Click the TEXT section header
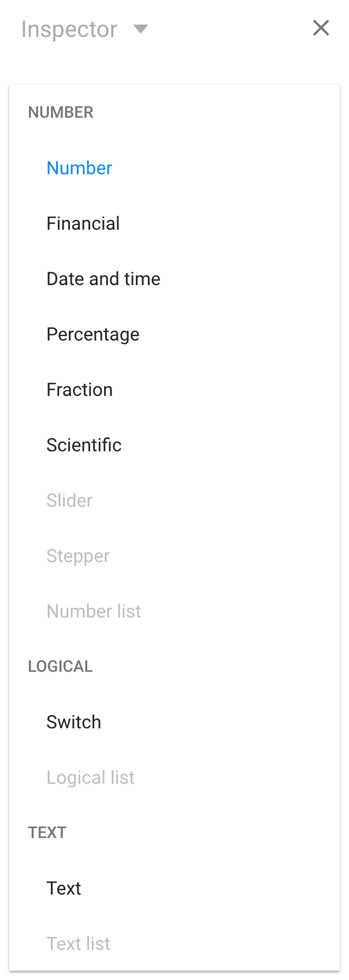The width and height of the screenshot is (349, 980). coord(47,832)
